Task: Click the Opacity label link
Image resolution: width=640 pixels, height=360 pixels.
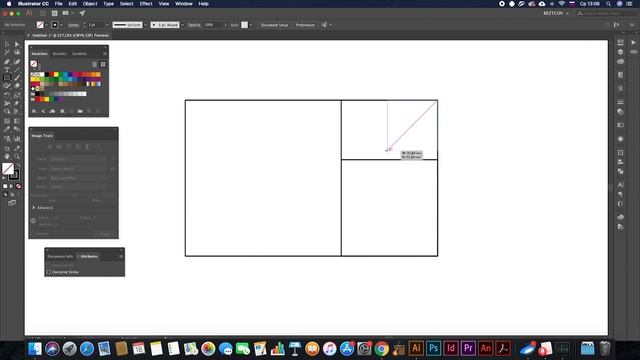Action: pos(194,25)
